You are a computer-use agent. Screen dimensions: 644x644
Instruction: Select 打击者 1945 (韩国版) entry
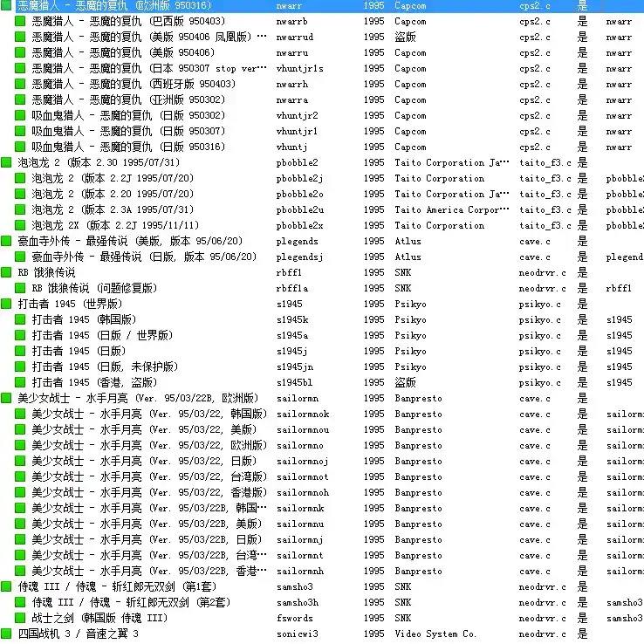[x=84, y=319]
